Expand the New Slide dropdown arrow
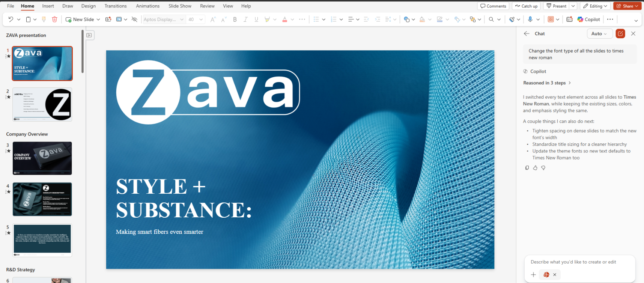644x283 pixels. click(x=98, y=20)
